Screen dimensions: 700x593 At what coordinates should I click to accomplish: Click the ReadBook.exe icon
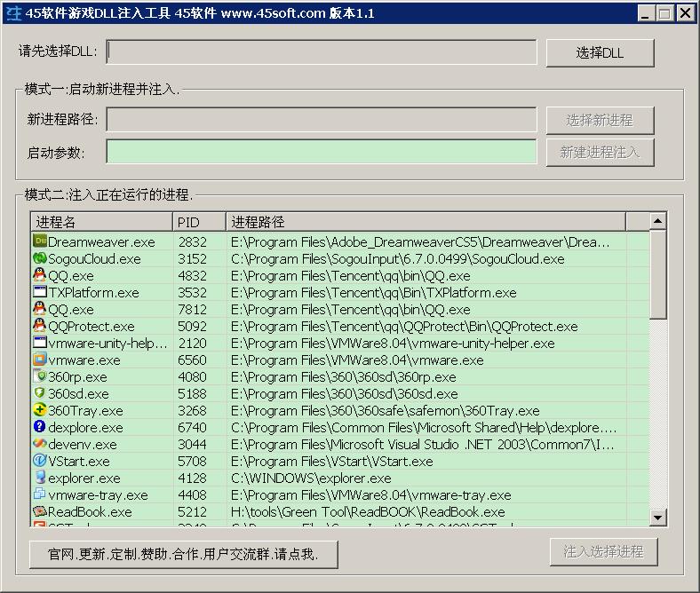40,511
